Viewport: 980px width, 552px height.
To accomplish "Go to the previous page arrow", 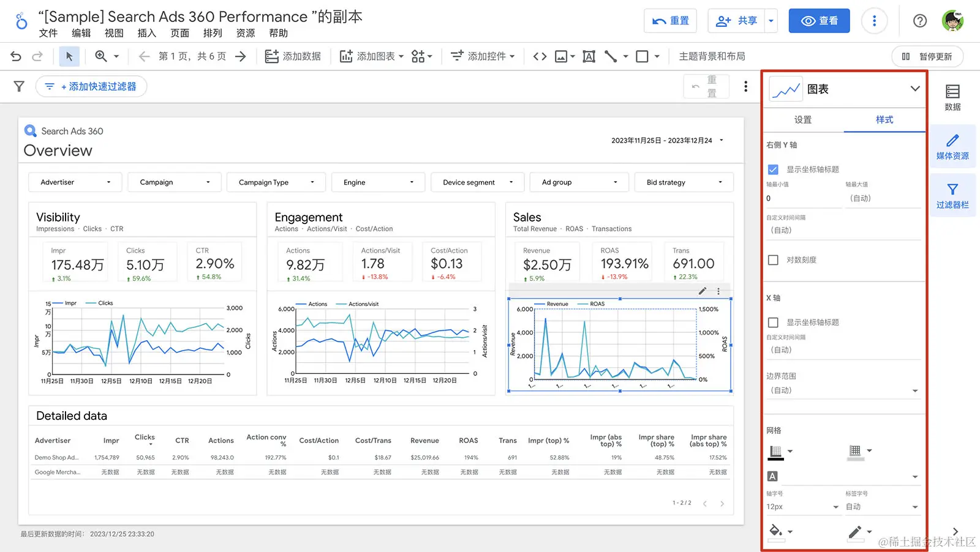I will [x=144, y=56].
